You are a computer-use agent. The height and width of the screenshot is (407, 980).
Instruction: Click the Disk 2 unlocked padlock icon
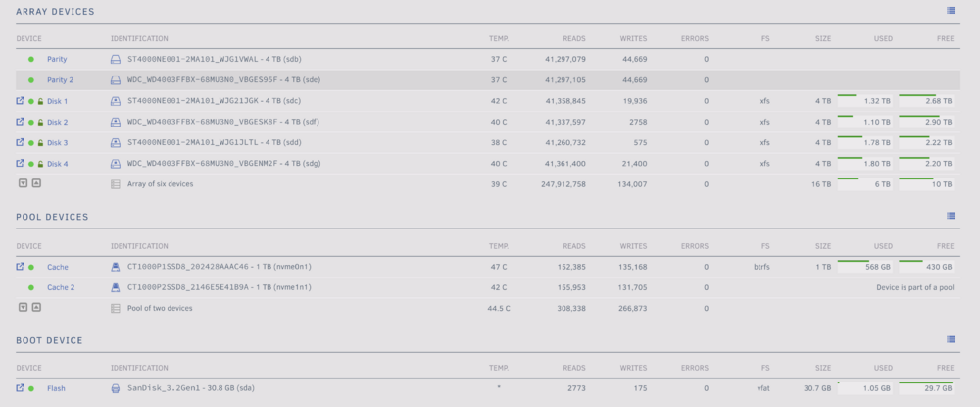pyautogui.click(x=40, y=122)
